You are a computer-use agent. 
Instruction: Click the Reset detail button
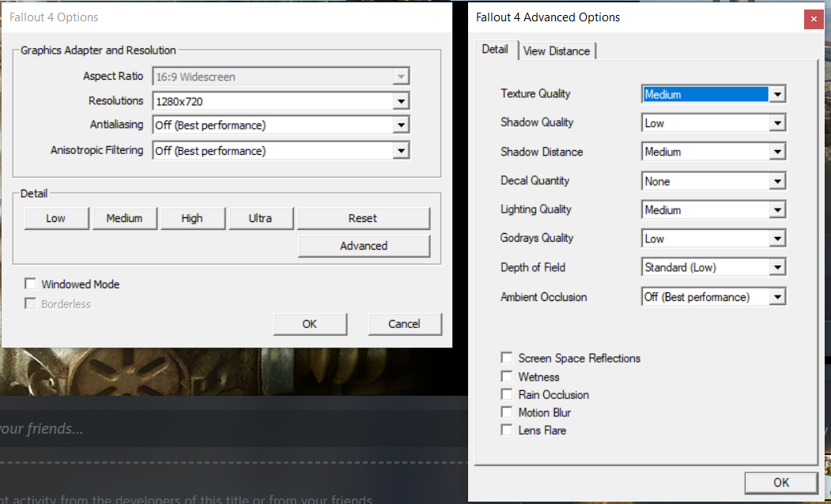pos(363,218)
